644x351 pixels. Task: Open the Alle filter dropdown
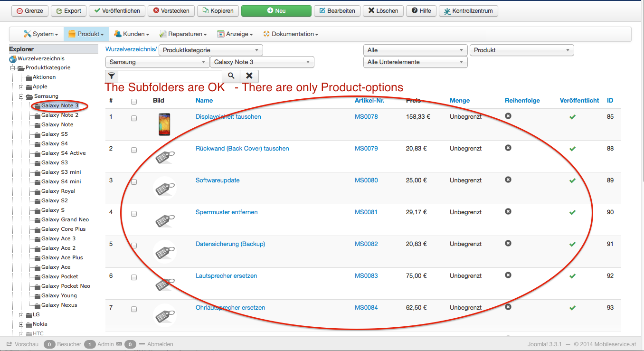click(x=416, y=50)
